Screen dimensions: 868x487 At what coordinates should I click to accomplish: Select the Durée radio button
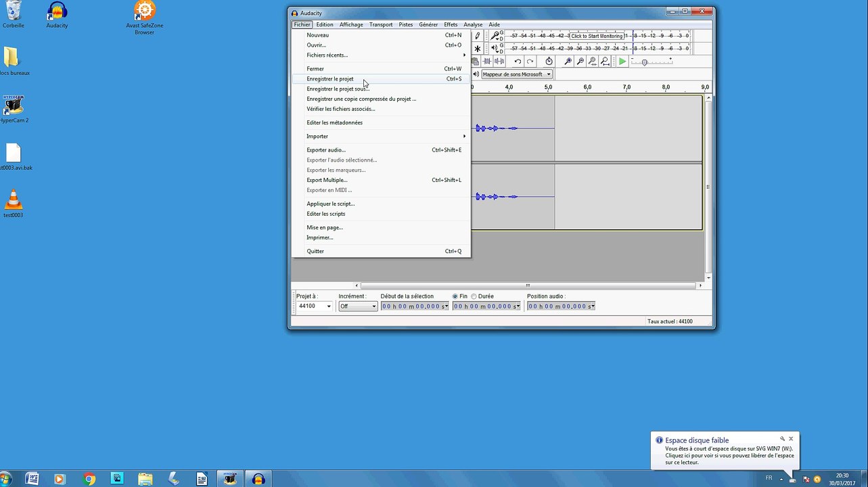pyautogui.click(x=474, y=296)
